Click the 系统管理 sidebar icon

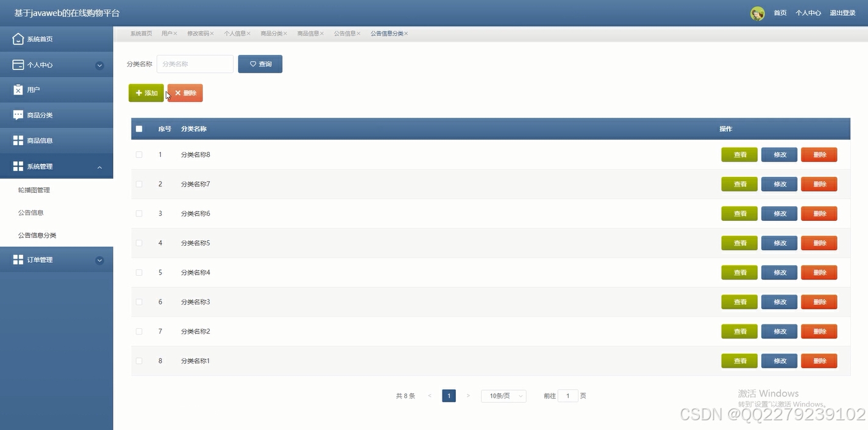point(18,166)
